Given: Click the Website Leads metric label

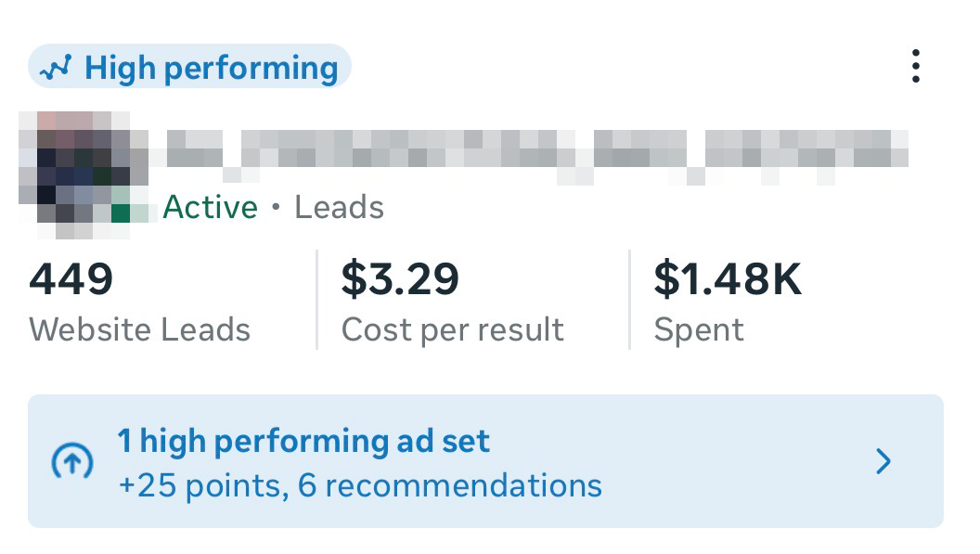Looking at the screenshot, I should coord(139,329).
